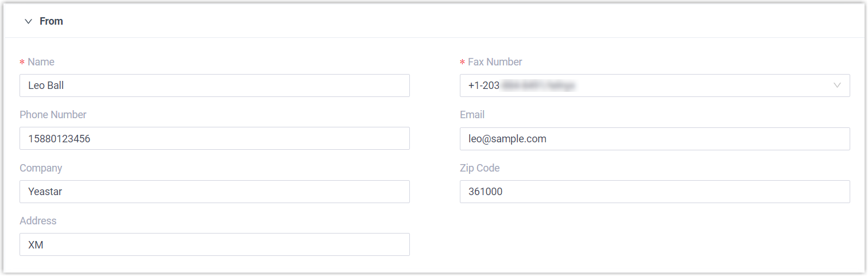
Task: Click the Email label text
Action: pos(472,115)
